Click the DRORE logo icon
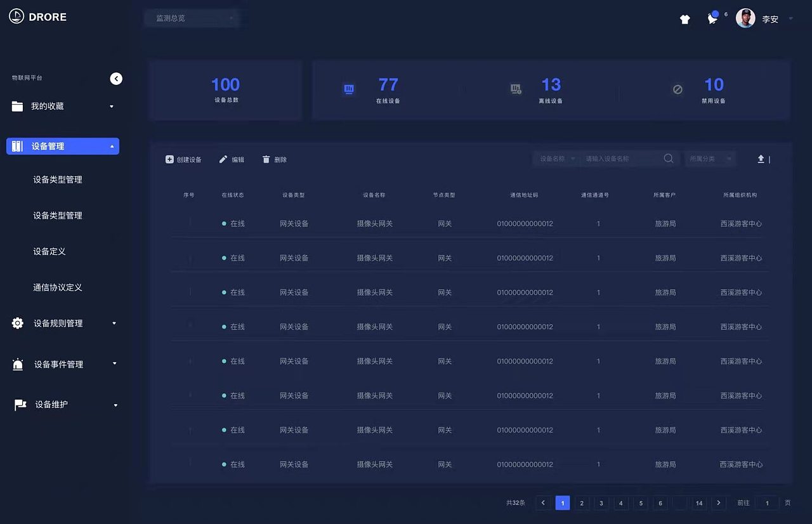Screen dimensions: 812x524 click(16, 17)
